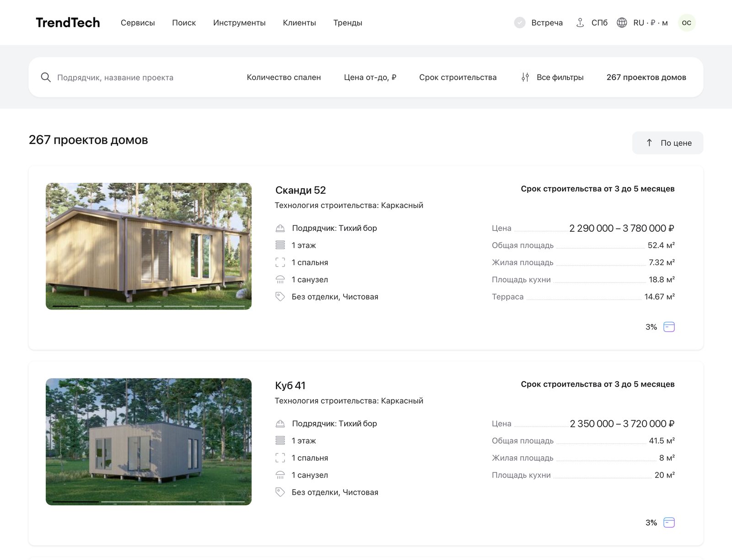
Task: Toggle the Встреча check circle
Action: coord(520,22)
